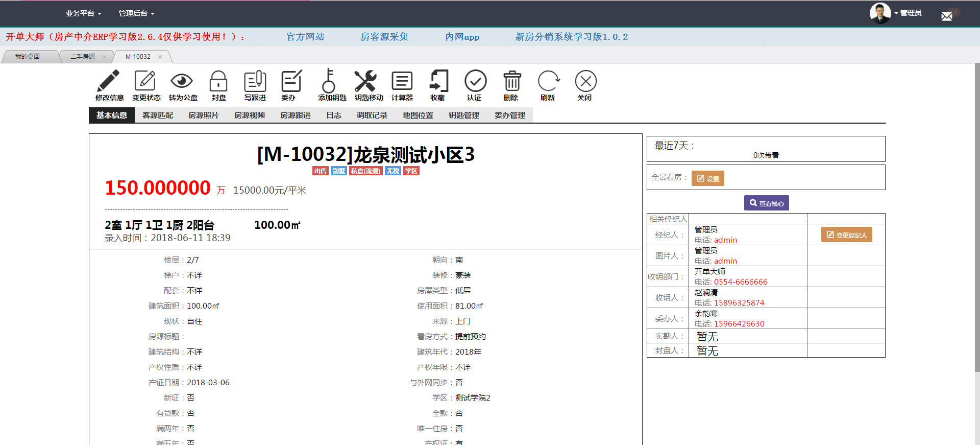The width and height of the screenshot is (980, 445).
Task: Show the 地图位置 tab
Action: click(x=418, y=115)
